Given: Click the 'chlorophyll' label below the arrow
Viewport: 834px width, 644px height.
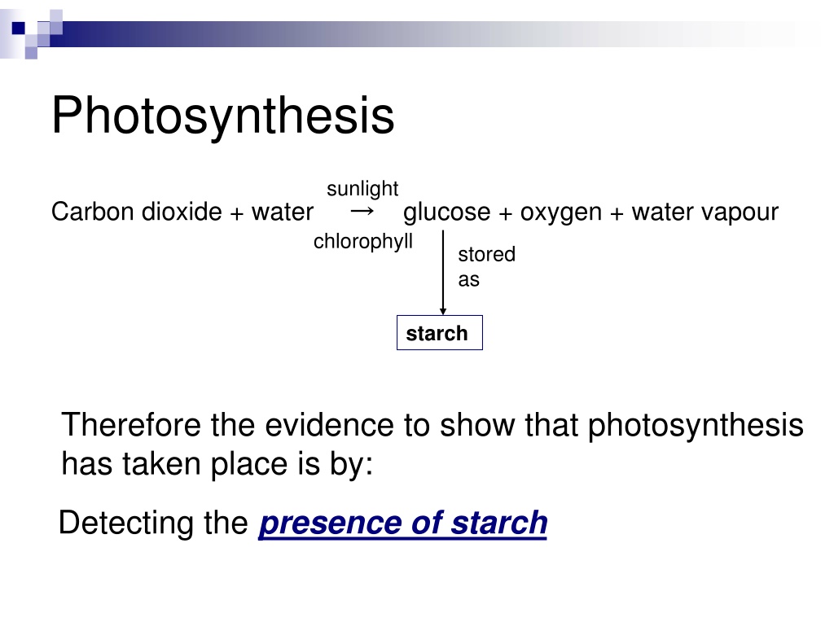Looking at the screenshot, I should click(x=362, y=242).
